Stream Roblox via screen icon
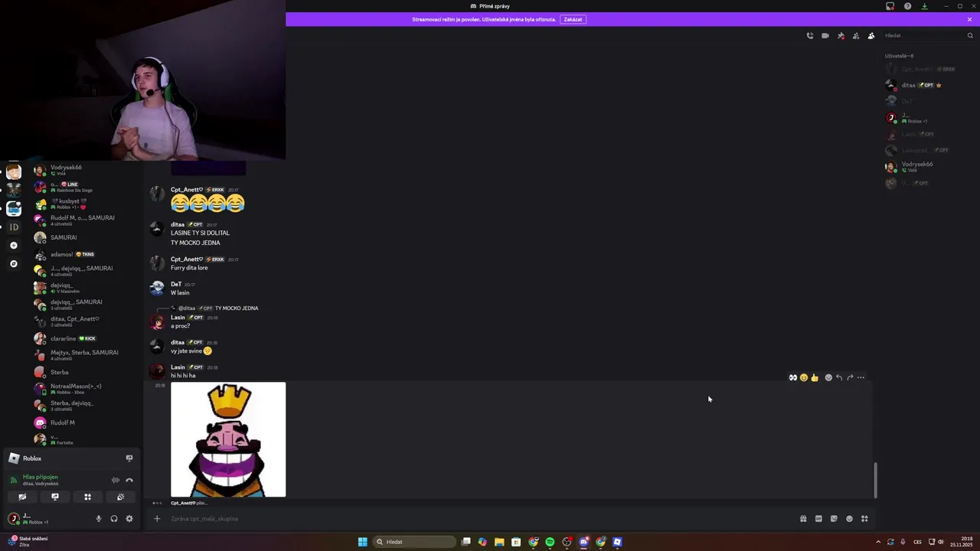The image size is (980, 551). point(129,458)
